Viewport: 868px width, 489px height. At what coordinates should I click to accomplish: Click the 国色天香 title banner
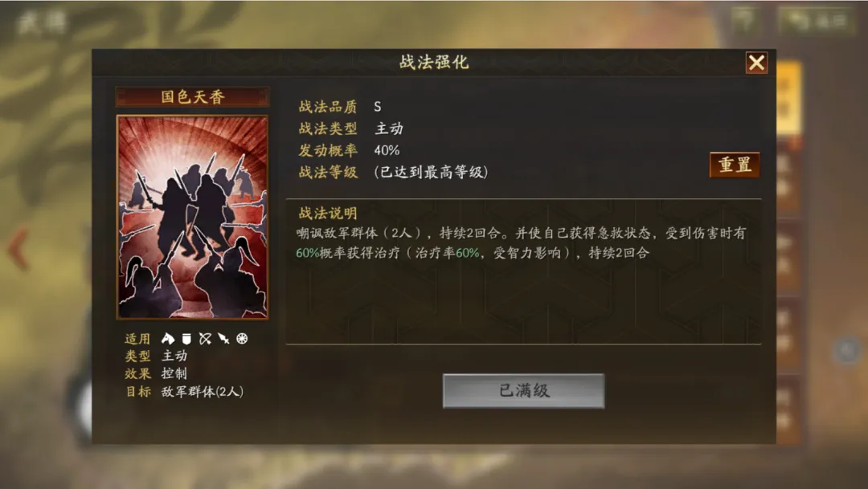(x=193, y=97)
